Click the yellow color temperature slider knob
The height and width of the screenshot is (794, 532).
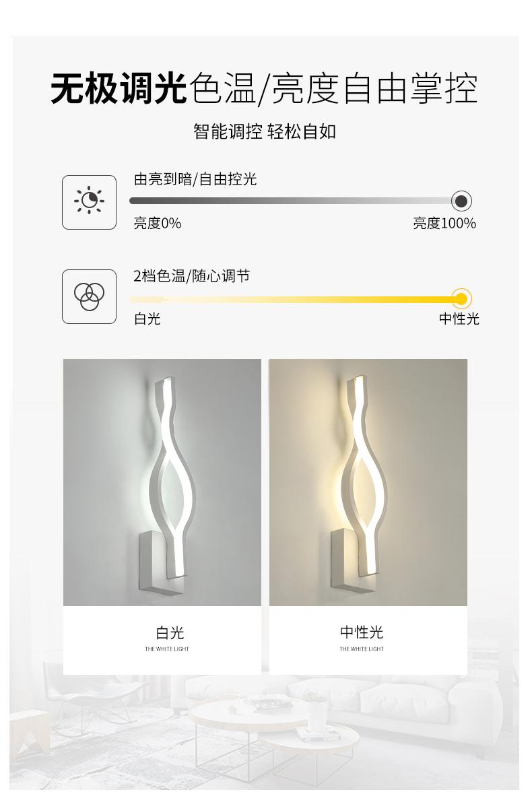(x=461, y=299)
